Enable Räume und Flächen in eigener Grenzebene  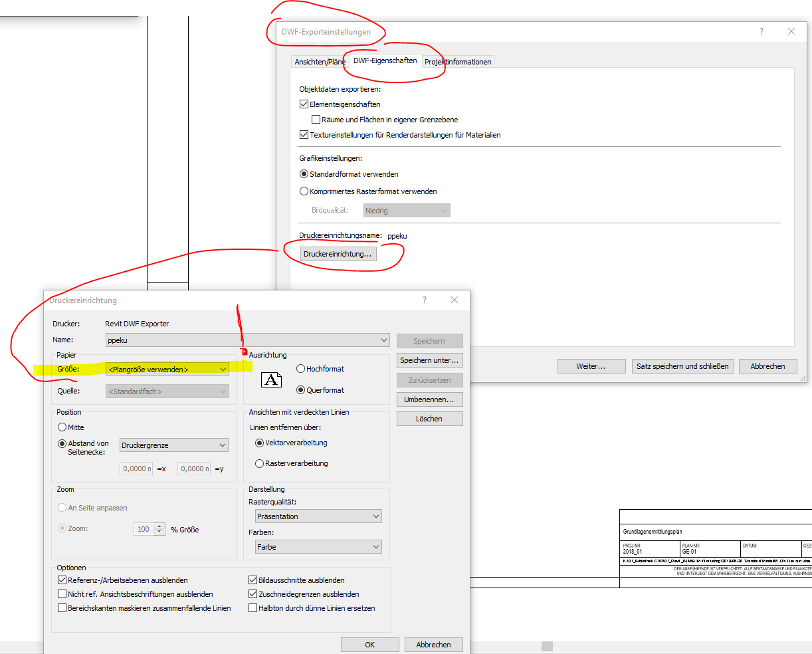[316, 119]
